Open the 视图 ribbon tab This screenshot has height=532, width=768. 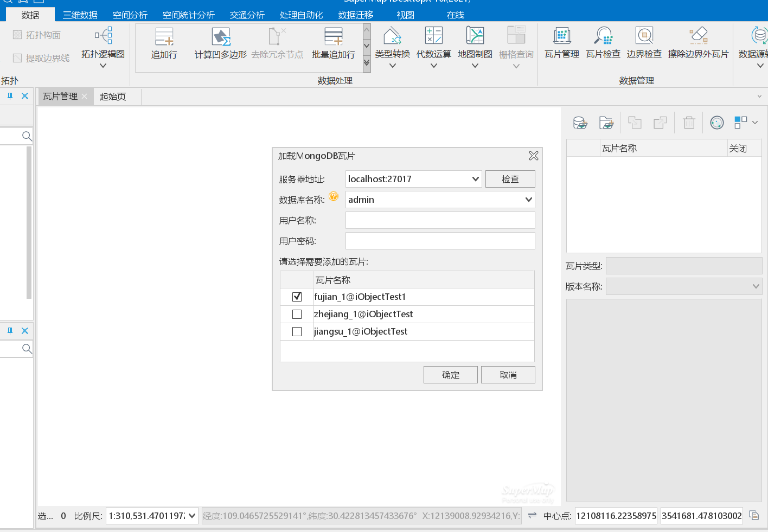(x=406, y=15)
